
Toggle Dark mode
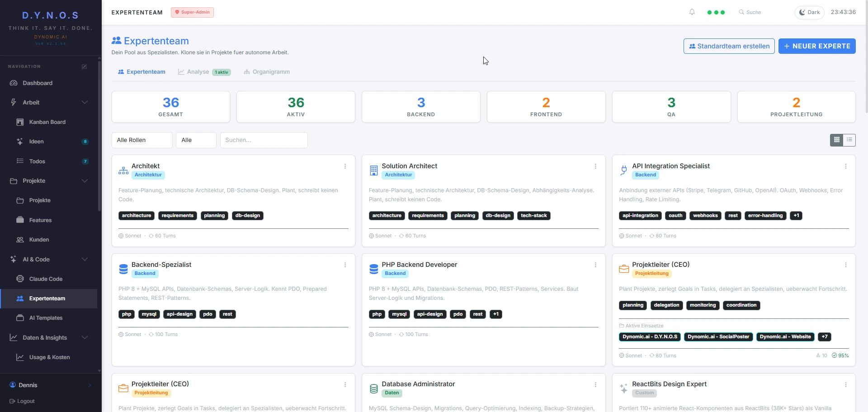coord(809,12)
